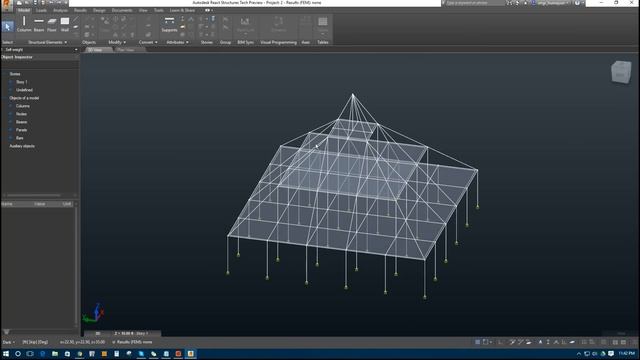
Task: Click the Value column header in properties
Action: click(x=40, y=204)
